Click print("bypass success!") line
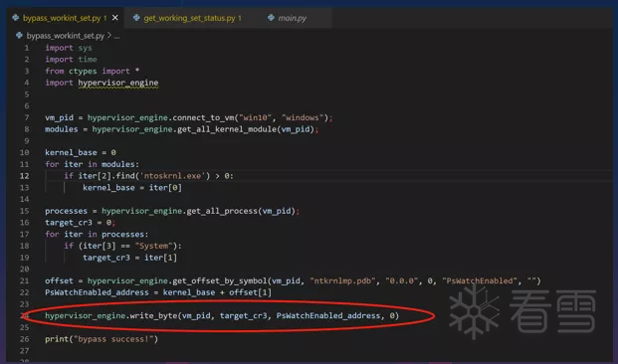This screenshot has height=364, width=618. (x=102, y=339)
